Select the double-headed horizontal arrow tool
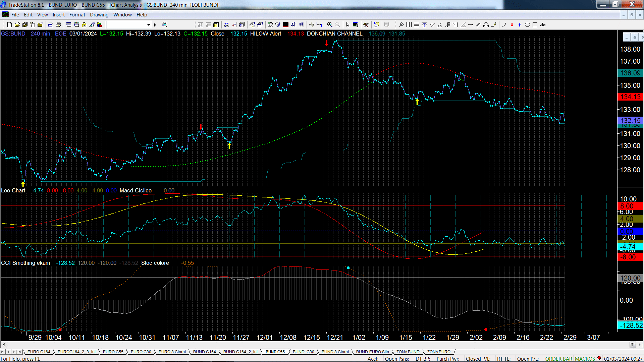 click(471, 25)
